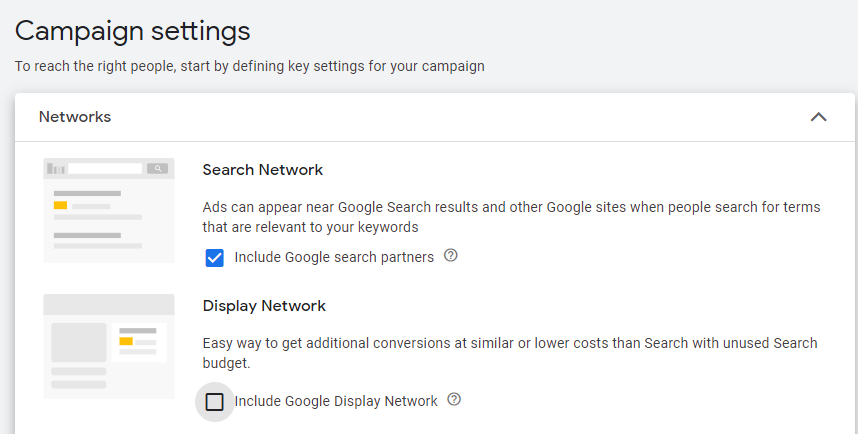Viewport: 858px width, 434px height.
Task: Click yellow ad marker in Display Network illustration
Action: 126,341
